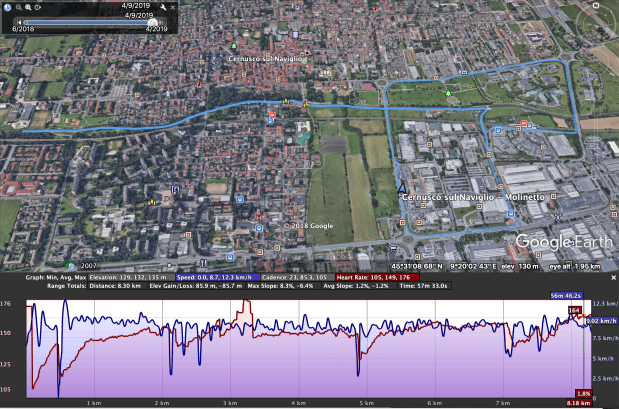Open time slider options wrench
This screenshot has width=619, height=409.
(164, 6)
